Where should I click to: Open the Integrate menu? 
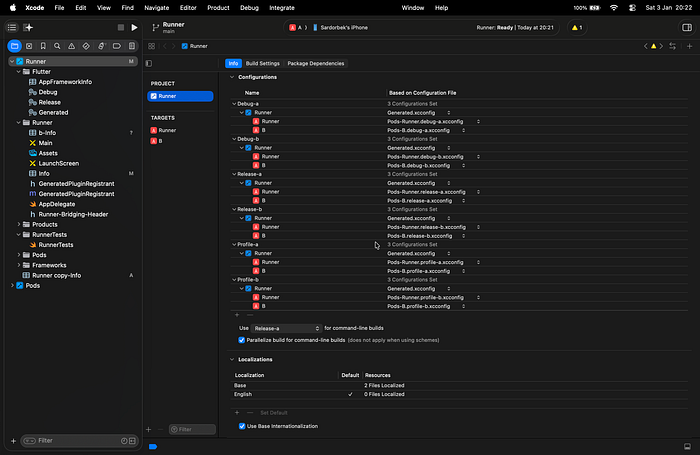tap(282, 8)
